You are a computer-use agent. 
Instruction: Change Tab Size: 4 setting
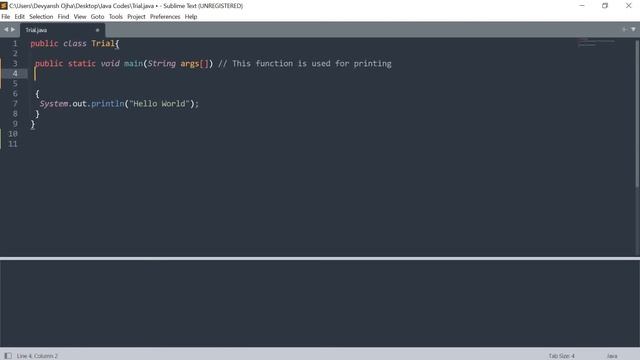(561, 356)
